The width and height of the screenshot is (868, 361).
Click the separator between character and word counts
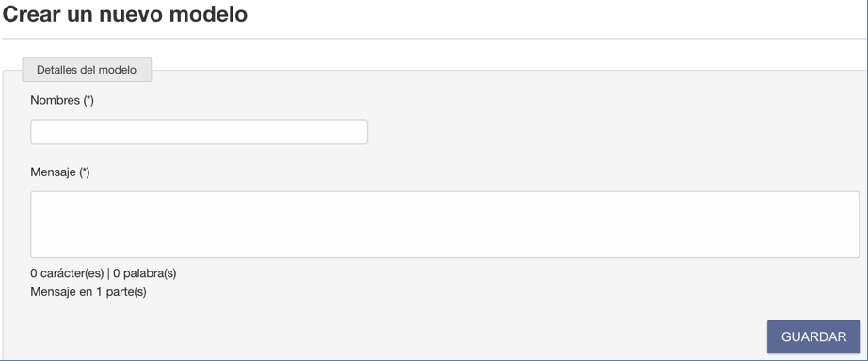108,273
